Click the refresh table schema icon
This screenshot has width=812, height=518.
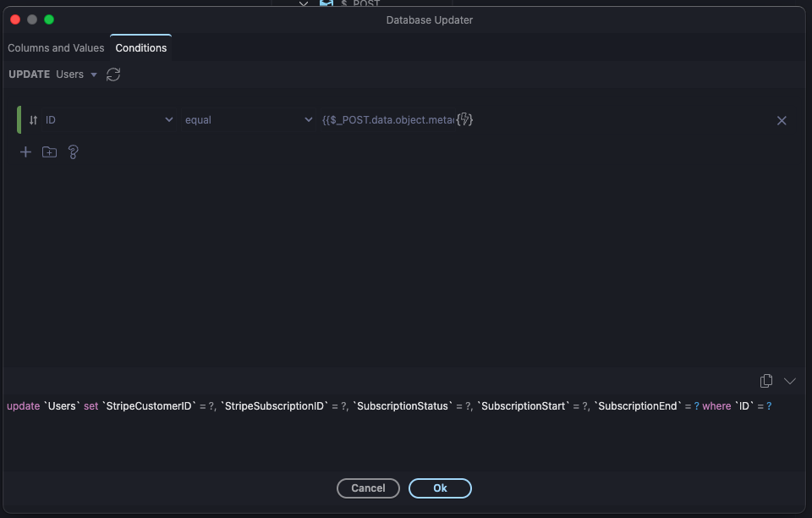[113, 74]
